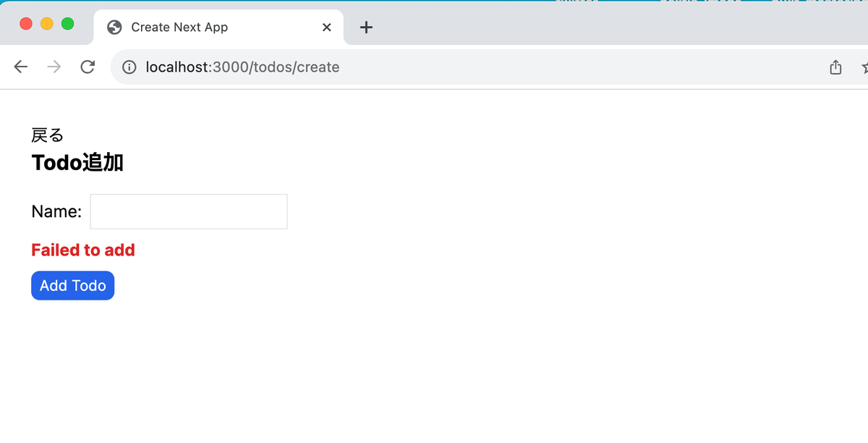Click the globe favicon on the Create Next App tab
Viewport: 868px width, 443px height.
click(x=113, y=27)
